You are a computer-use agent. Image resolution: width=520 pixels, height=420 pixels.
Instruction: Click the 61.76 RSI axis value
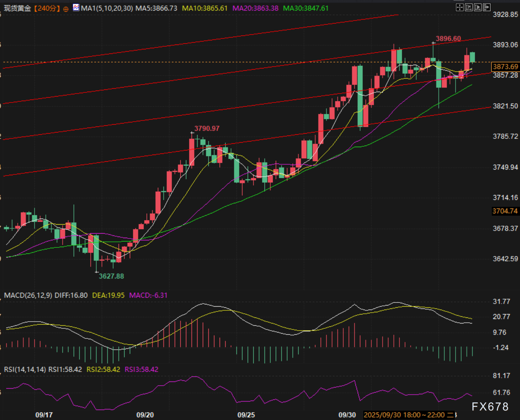(501, 393)
